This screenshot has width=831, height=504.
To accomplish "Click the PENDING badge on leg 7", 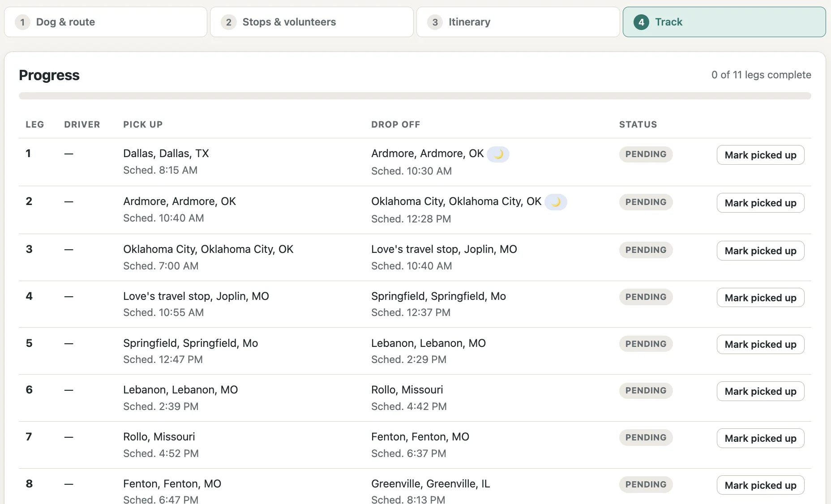I will tap(646, 437).
